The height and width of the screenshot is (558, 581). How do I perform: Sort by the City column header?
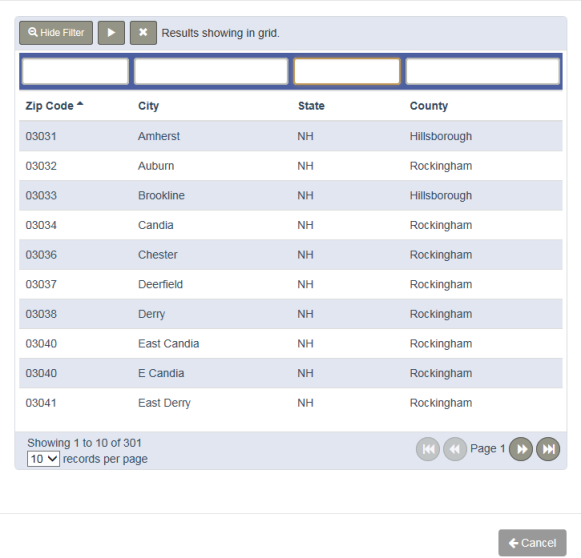(148, 106)
